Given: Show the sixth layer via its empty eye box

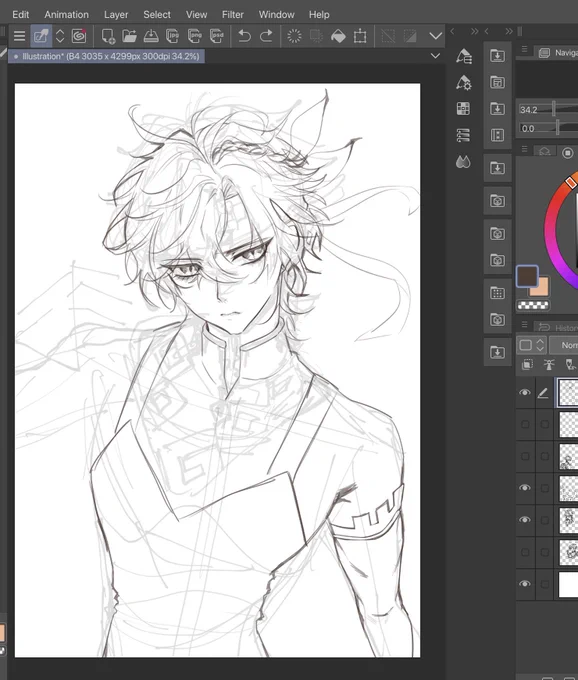Looking at the screenshot, I should pos(525,552).
